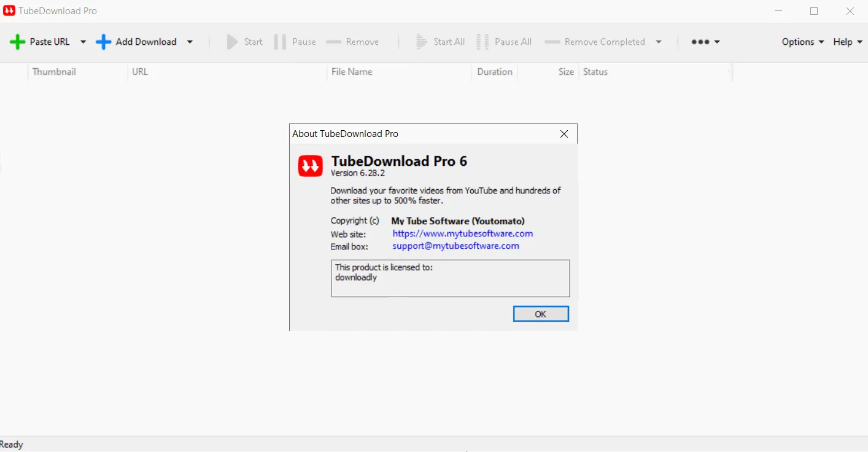Open the three-dots more menu

(x=700, y=42)
